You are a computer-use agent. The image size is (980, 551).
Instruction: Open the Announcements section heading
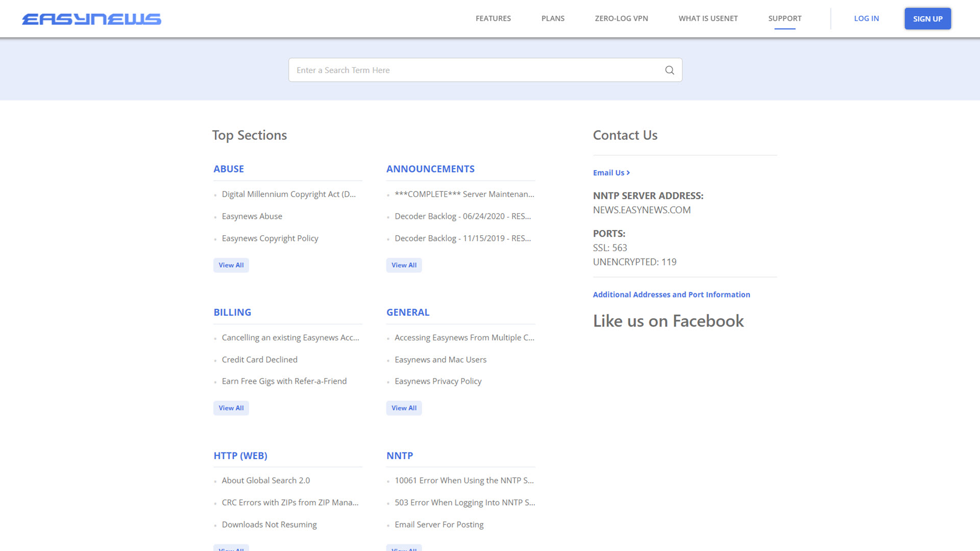tap(430, 169)
